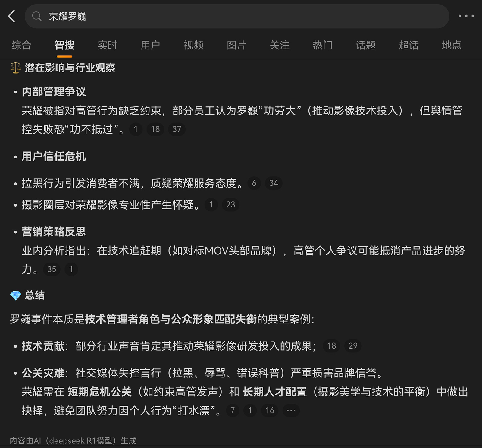
Task: Click citation 18 after 用户信任危机 section
Action: [155, 129]
